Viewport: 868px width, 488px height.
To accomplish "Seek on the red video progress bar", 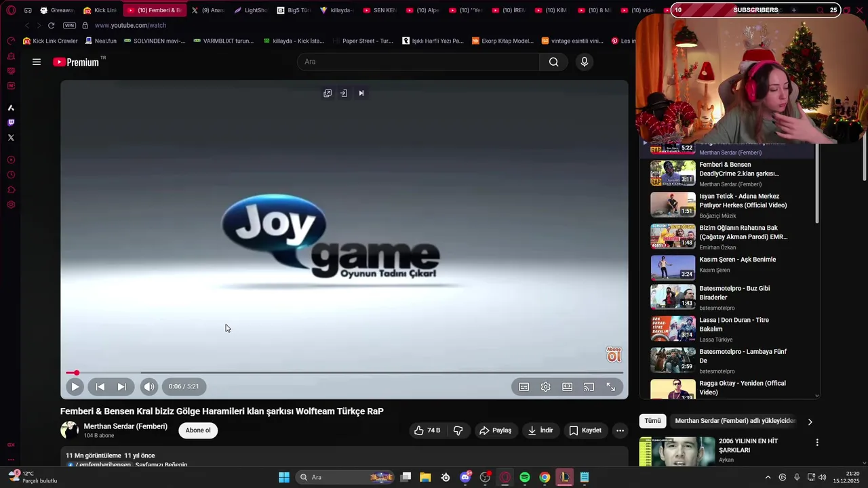I will coord(344,373).
